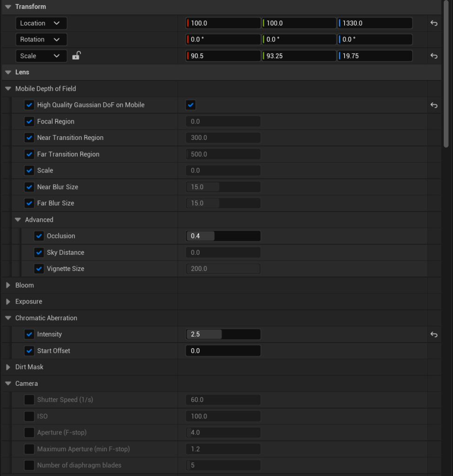This screenshot has width=453, height=476.
Task: Click the Location Z value field
Action: 375,23
